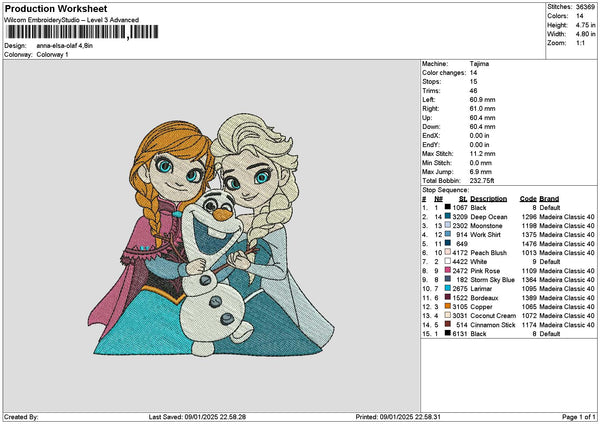Image resolution: width=600 pixels, height=424 pixels.
Task: Click code 1109 in the Pink Rose row
Action: tap(529, 271)
